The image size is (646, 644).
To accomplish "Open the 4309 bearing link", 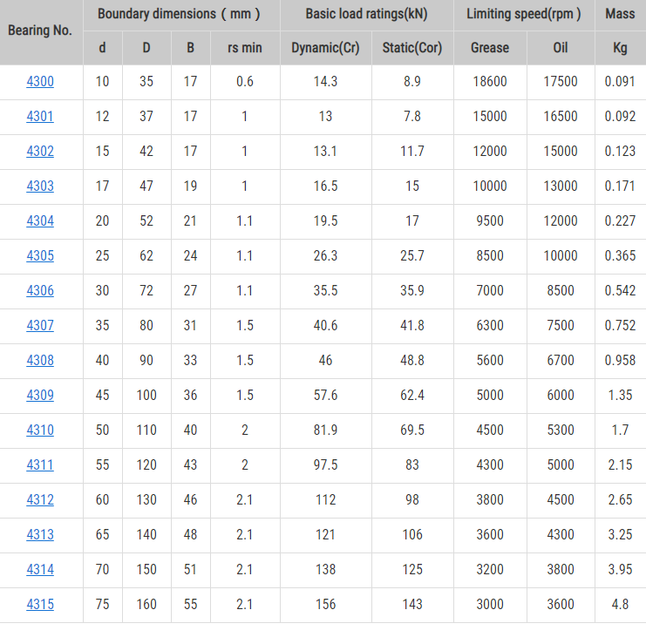I will click(40, 396).
